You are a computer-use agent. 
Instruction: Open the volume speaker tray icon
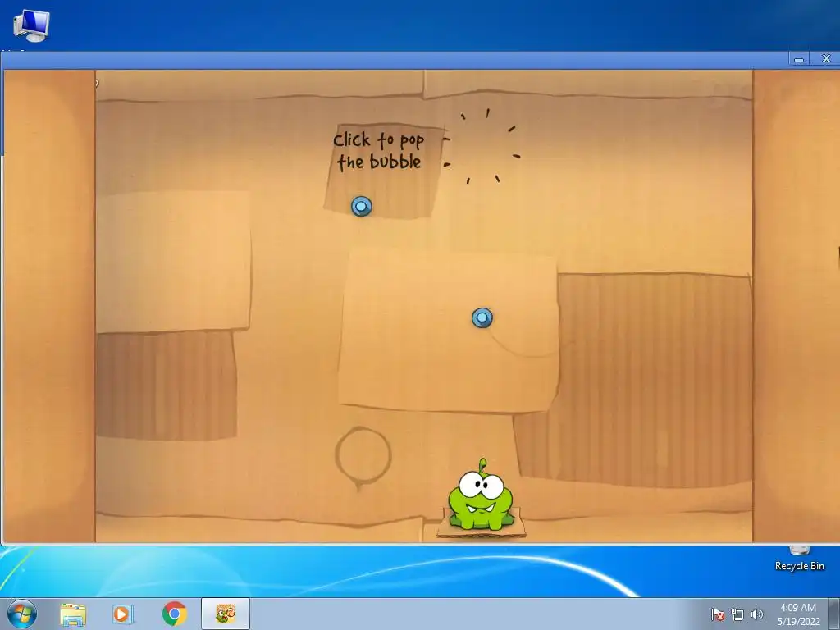(756, 614)
